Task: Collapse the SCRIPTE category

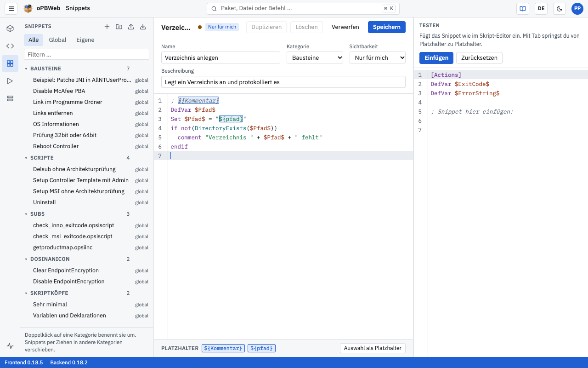Action: coord(26,158)
